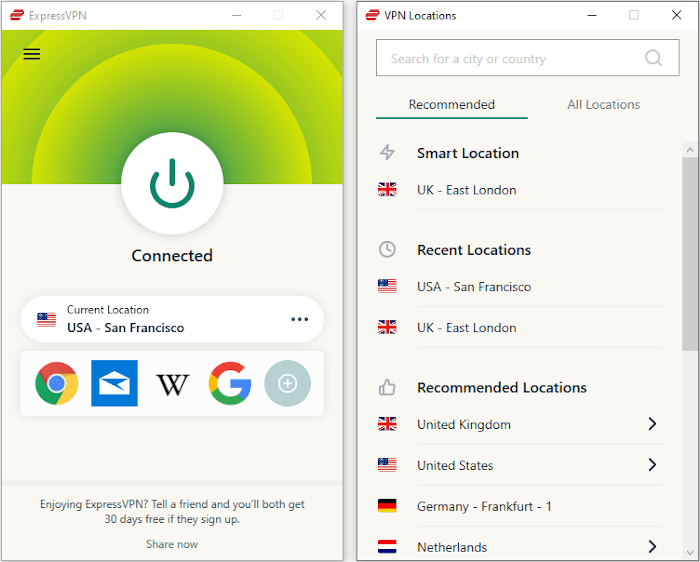
Task: Focus the Search for a city or country field
Action: (x=528, y=58)
